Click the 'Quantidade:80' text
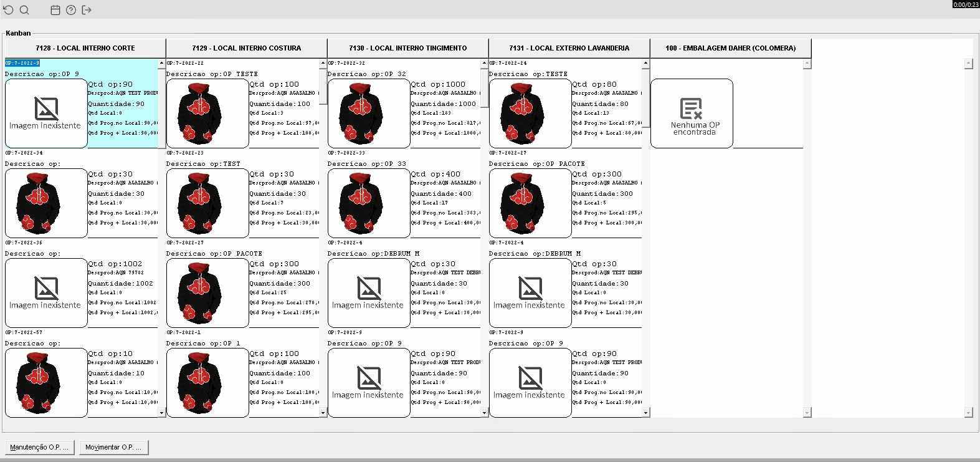The image size is (980, 462). tap(601, 104)
